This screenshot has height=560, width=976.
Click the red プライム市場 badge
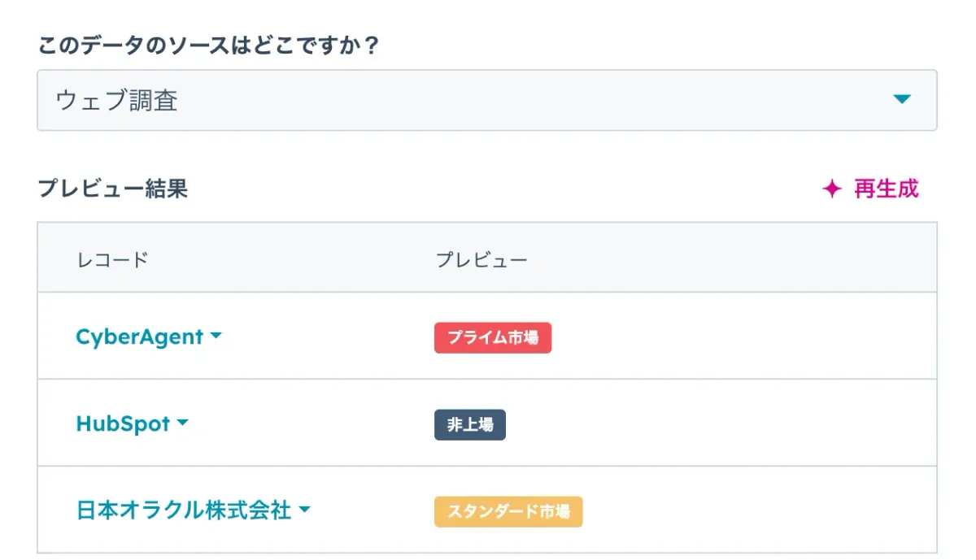coord(493,337)
